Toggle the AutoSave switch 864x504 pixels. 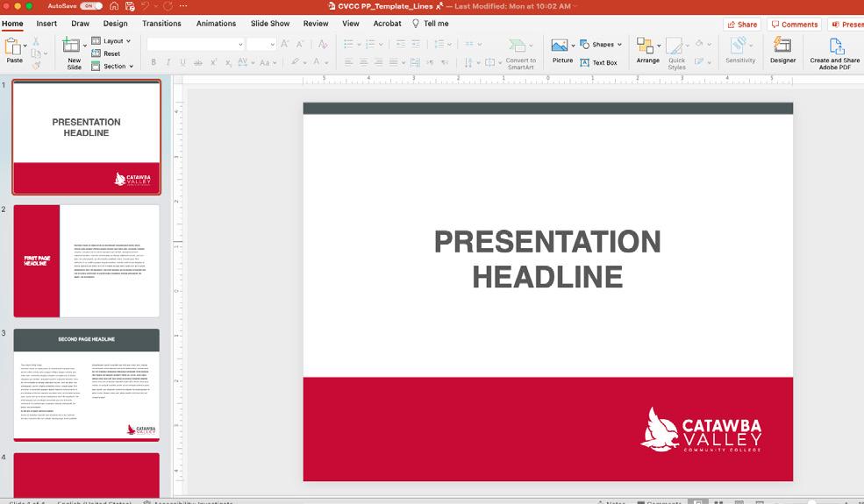tap(91, 6)
